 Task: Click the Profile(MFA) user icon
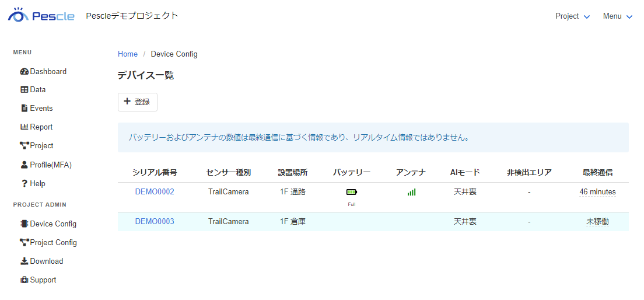click(24, 165)
